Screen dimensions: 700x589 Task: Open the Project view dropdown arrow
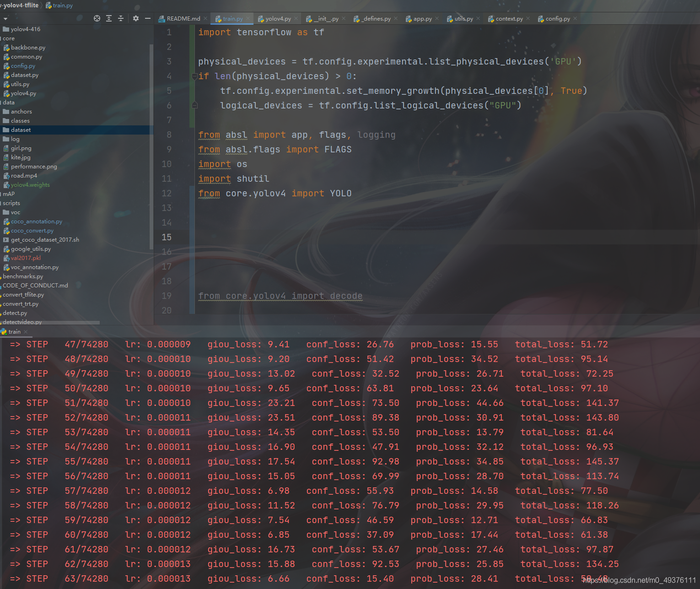[x=5, y=18]
